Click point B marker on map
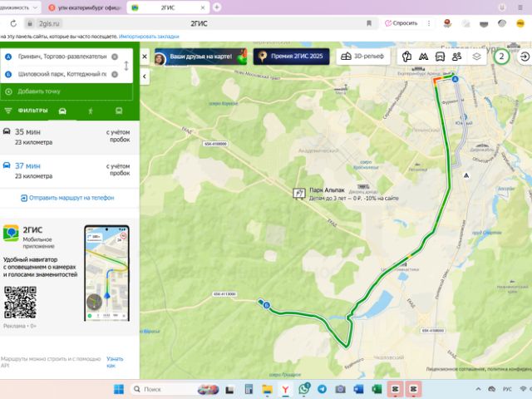The width and height of the screenshot is (532, 399). (x=267, y=306)
